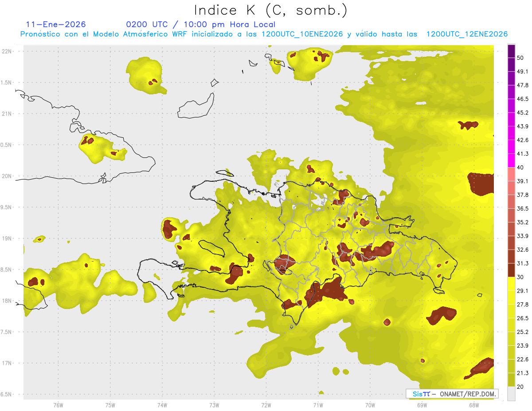Click the legend value '26.5'
Viewport: 532px width, 411px height.
click(x=523, y=318)
